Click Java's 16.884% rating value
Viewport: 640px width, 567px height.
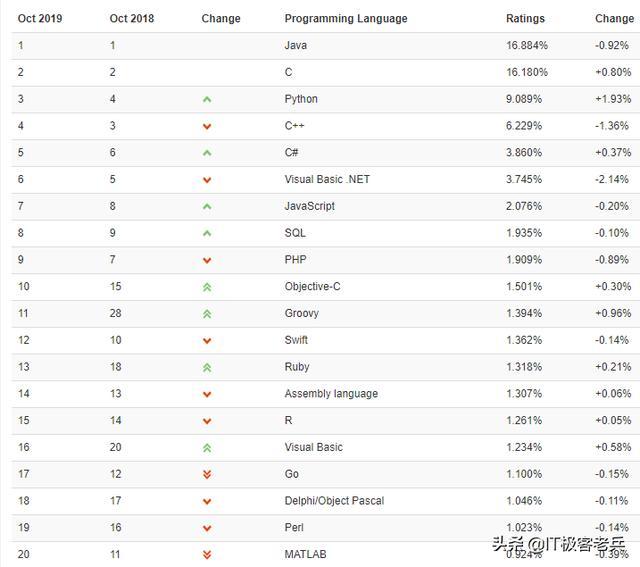(527, 45)
